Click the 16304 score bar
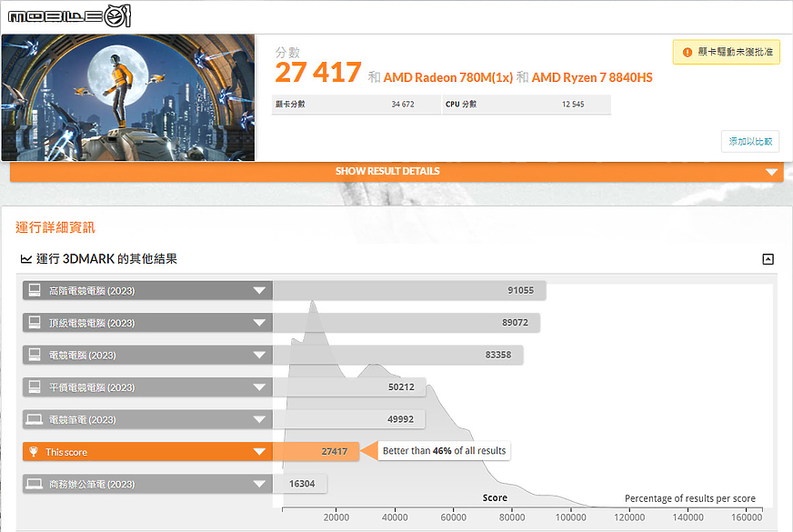The height and width of the screenshot is (532, 793). (x=299, y=484)
